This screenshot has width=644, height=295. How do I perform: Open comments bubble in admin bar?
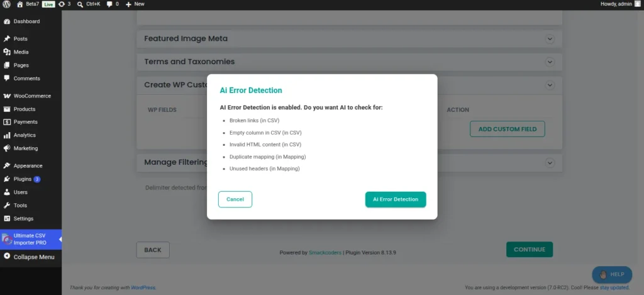113,4
